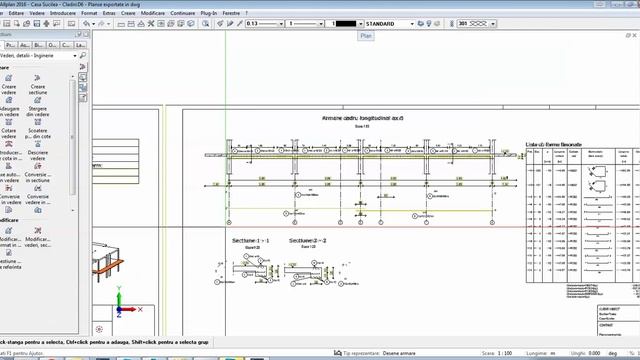The height and width of the screenshot is (360, 640).
Task: Click the black line color swatch
Action: 346,24
